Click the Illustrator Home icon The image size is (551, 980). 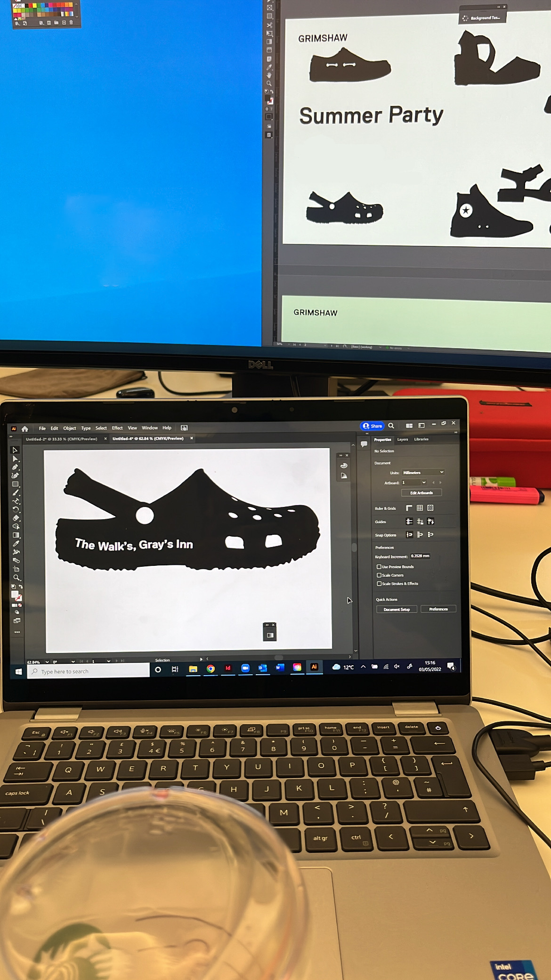(x=25, y=429)
